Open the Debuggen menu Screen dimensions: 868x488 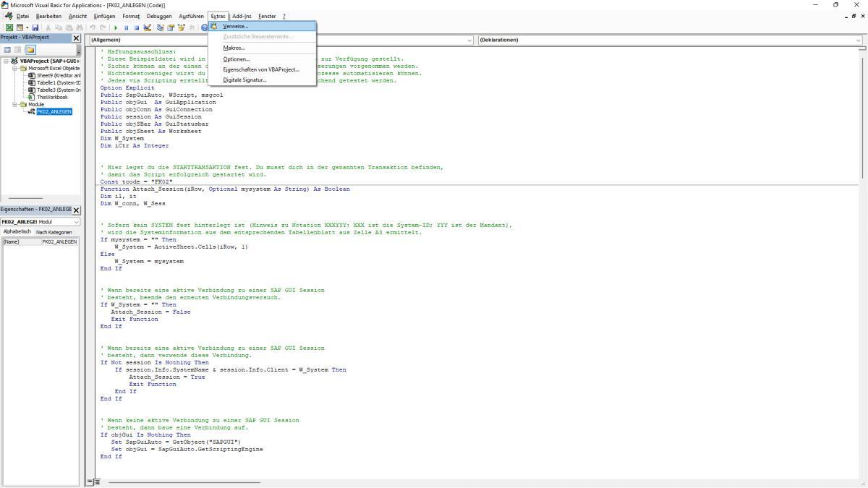pos(159,16)
